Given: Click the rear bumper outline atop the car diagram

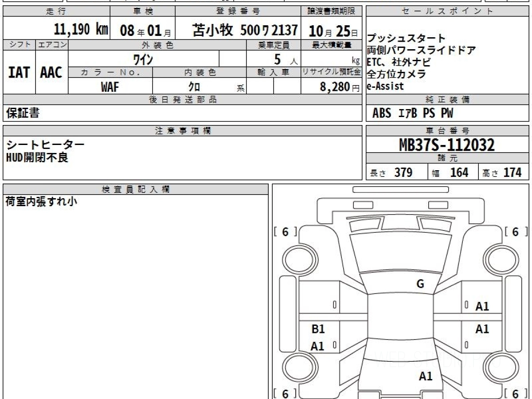Looking at the screenshot, I should pos(400,190).
